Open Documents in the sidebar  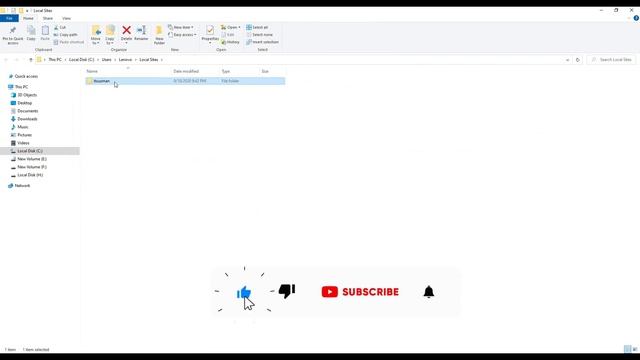pos(28,111)
